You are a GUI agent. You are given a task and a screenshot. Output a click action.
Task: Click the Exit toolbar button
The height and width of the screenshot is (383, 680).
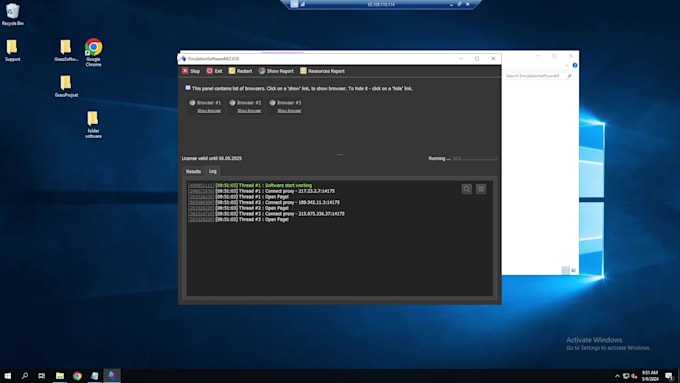click(214, 71)
